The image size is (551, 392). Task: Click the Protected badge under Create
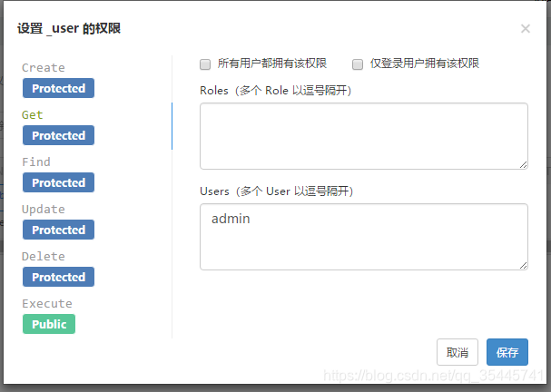pyautogui.click(x=58, y=88)
